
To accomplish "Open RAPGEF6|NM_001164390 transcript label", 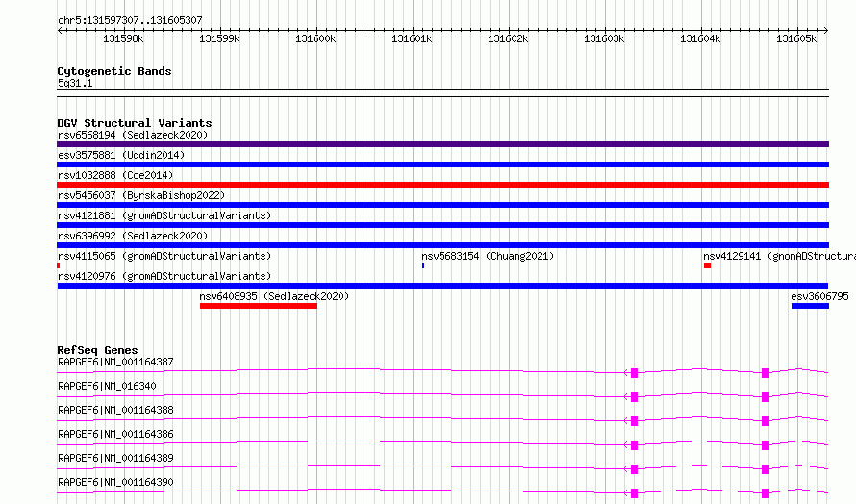I will [x=115, y=482].
